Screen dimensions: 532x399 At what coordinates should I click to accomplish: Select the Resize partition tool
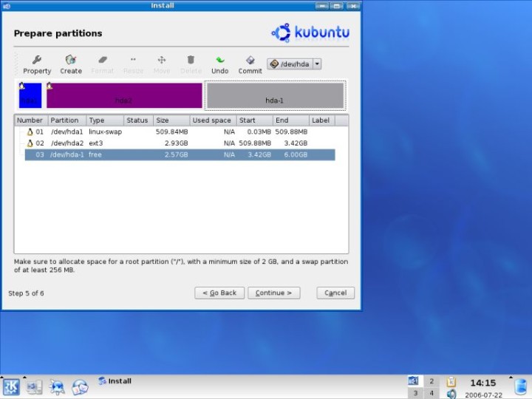pyautogui.click(x=133, y=64)
